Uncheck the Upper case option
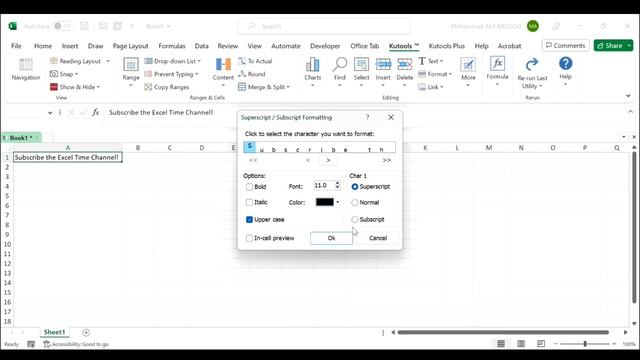Image resolution: width=640 pixels, height=360 pixels. pos(249,220)
